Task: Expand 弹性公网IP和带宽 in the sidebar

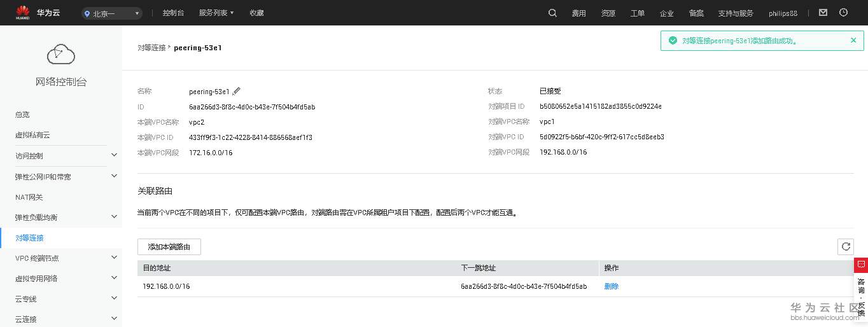Action: coord(114,176)
